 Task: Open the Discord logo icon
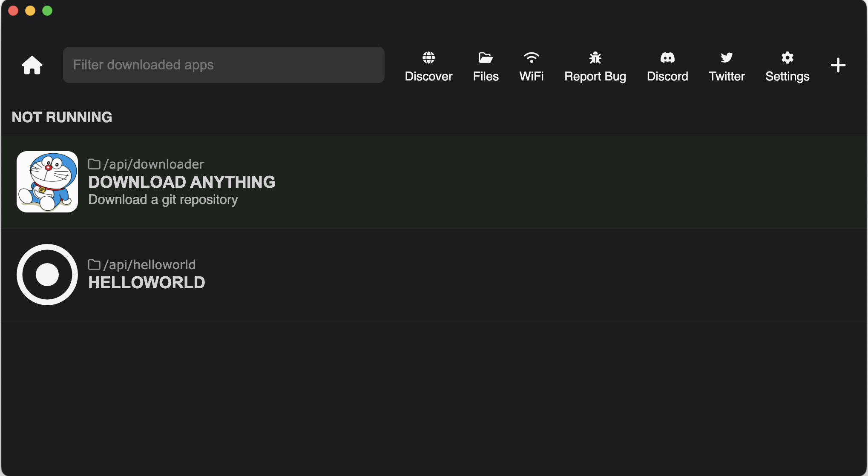point(667,57)
